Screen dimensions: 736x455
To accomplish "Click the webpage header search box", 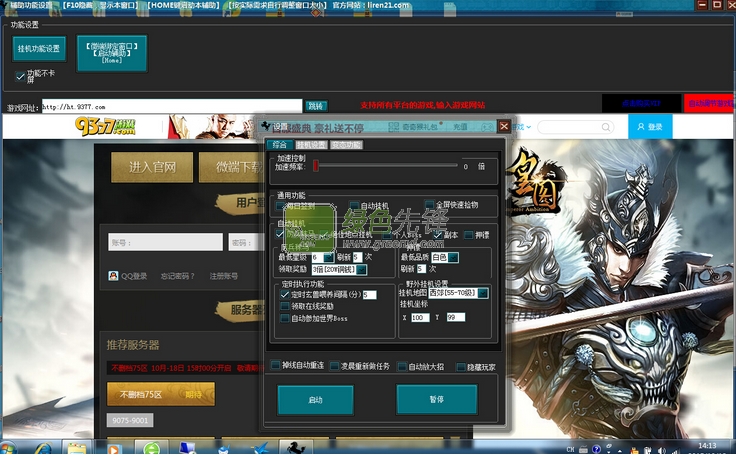I will click(x=575, y=127).
